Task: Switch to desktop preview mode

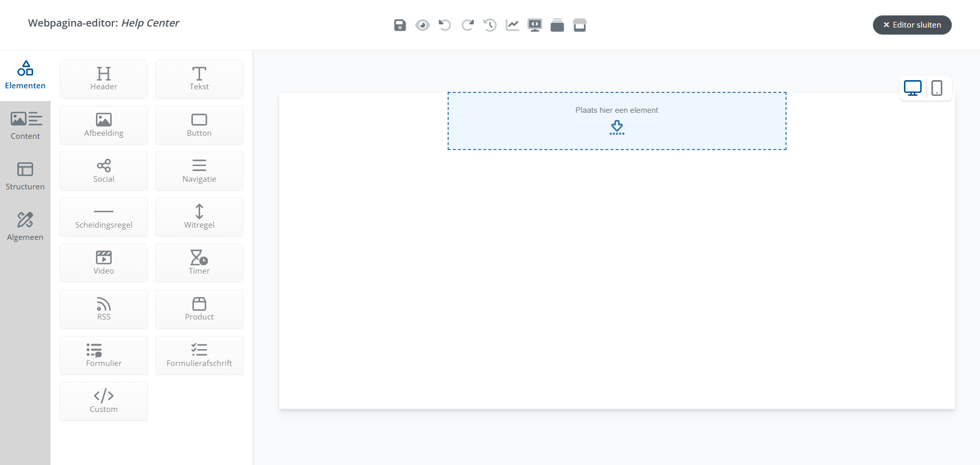Action: pyautogui.click(x=913, y=88)
